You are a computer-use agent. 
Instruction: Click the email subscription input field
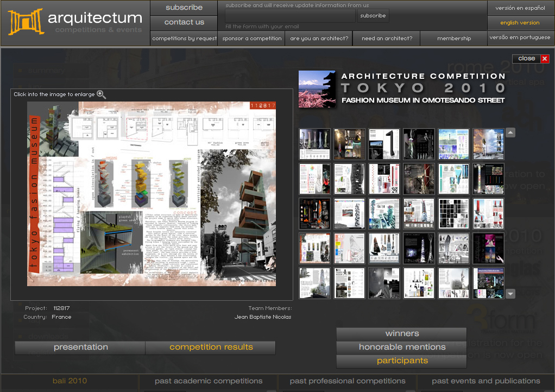point(290,16)
